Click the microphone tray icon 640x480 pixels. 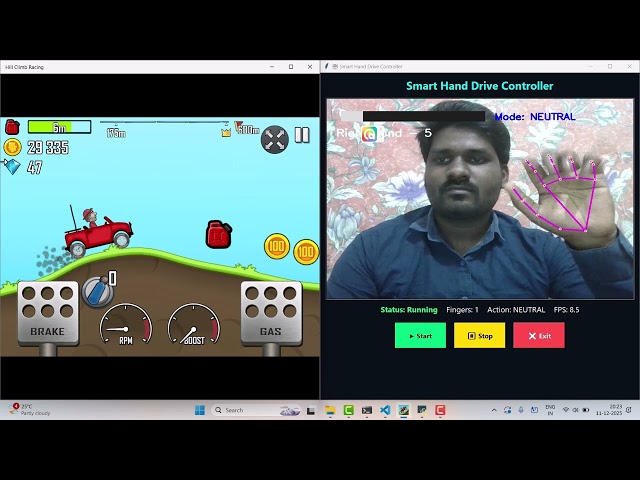(x=521, y=410)
